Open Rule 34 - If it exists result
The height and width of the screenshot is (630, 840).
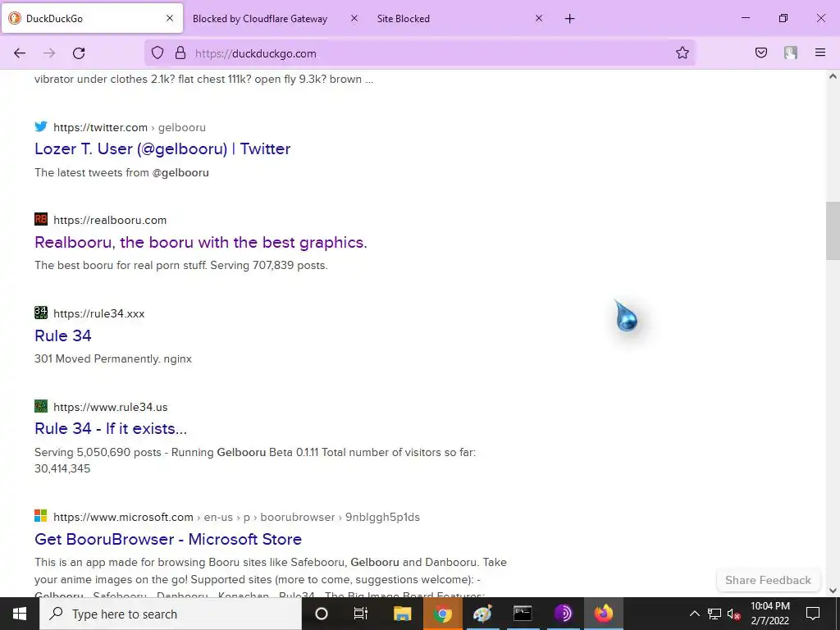click(x=111, y=428)
